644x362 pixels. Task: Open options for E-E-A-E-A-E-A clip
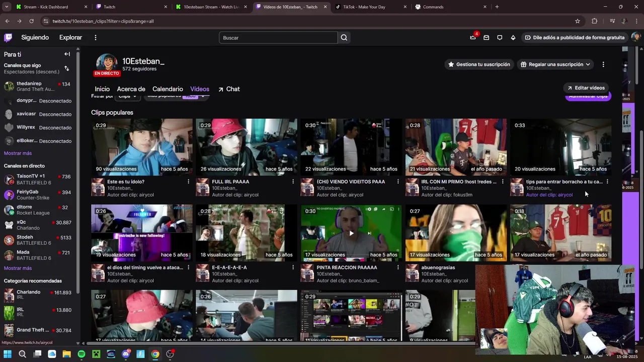pos(293,267)
